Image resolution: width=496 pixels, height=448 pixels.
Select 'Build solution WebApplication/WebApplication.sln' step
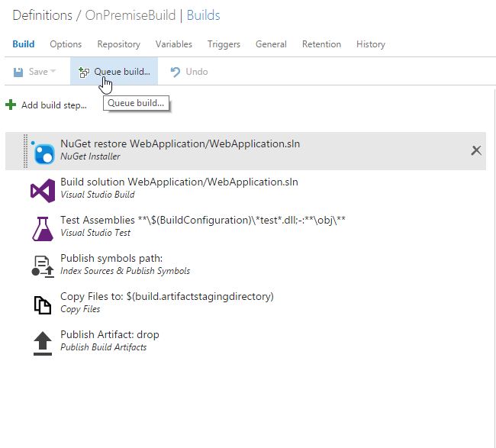click(x=179, y=182)
